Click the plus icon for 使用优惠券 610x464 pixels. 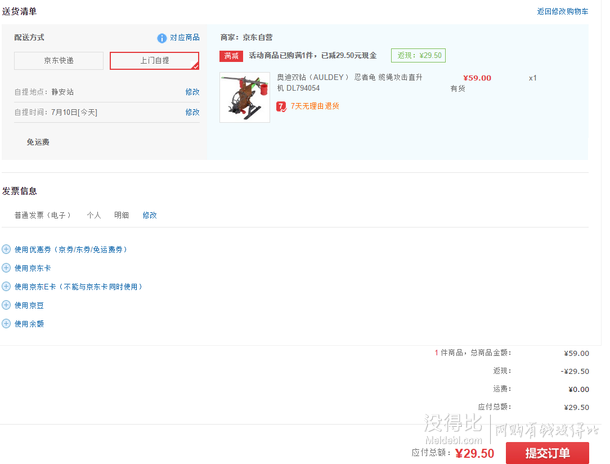(x=6, y=249)
